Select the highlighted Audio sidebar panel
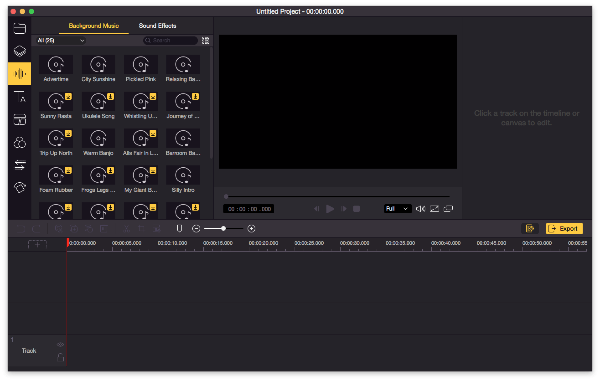 click(x=20, y=73)
